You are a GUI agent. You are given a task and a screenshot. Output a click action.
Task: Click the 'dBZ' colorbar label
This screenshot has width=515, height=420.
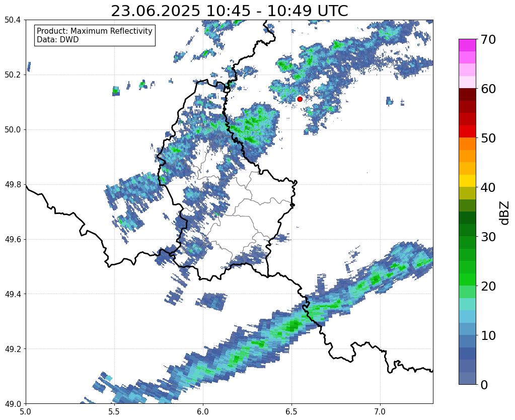coord(505,213)
